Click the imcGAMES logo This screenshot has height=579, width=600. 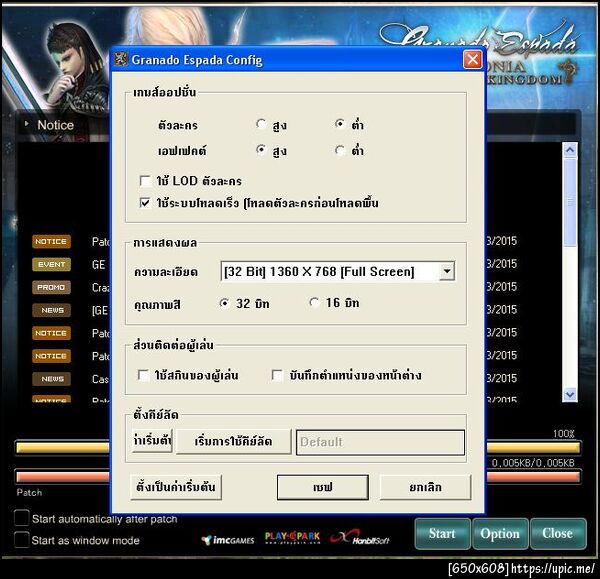(x=228, y=540)
